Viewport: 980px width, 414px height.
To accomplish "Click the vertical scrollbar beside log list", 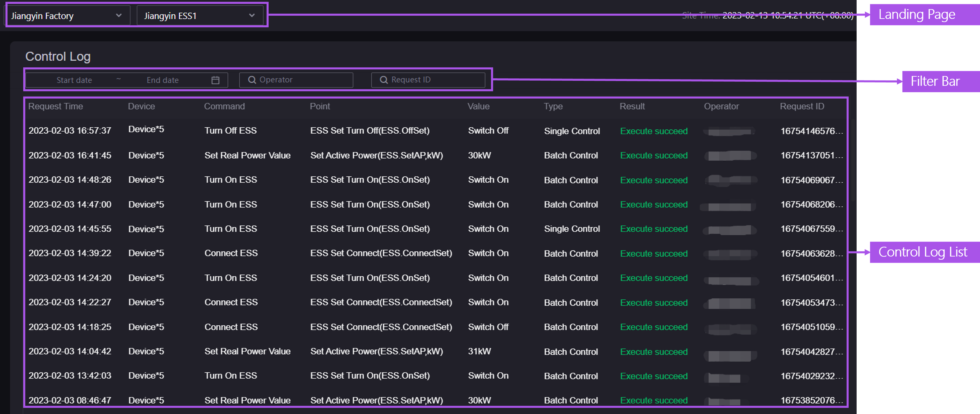I will [853, 160].
